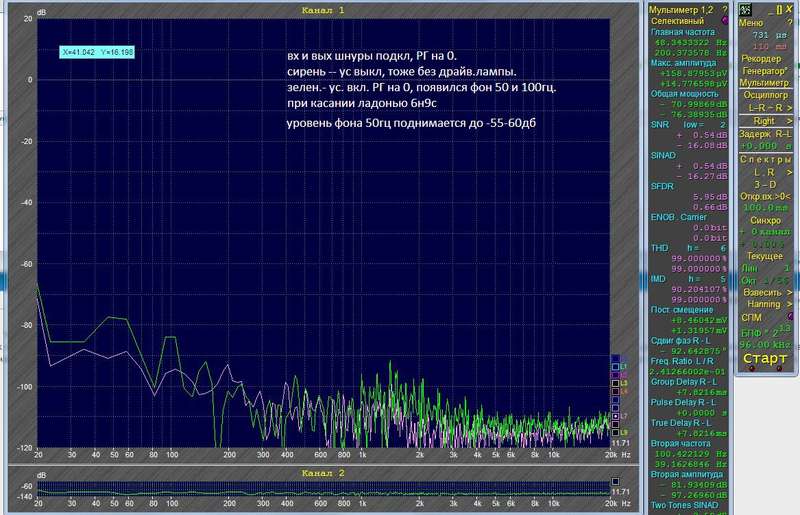Click the ENOB Carrier label
The width and height of the screenshot is (800, 515).
point(679,217)
